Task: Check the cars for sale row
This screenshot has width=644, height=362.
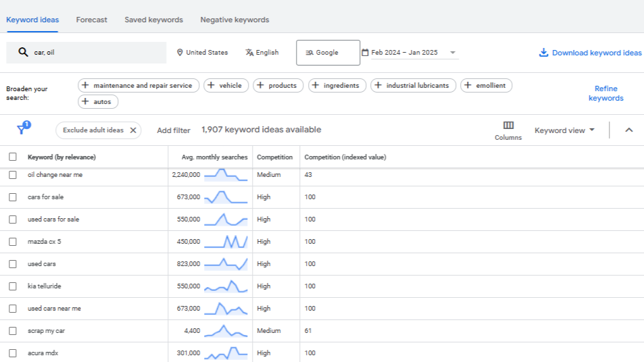Action: point(13,197)
